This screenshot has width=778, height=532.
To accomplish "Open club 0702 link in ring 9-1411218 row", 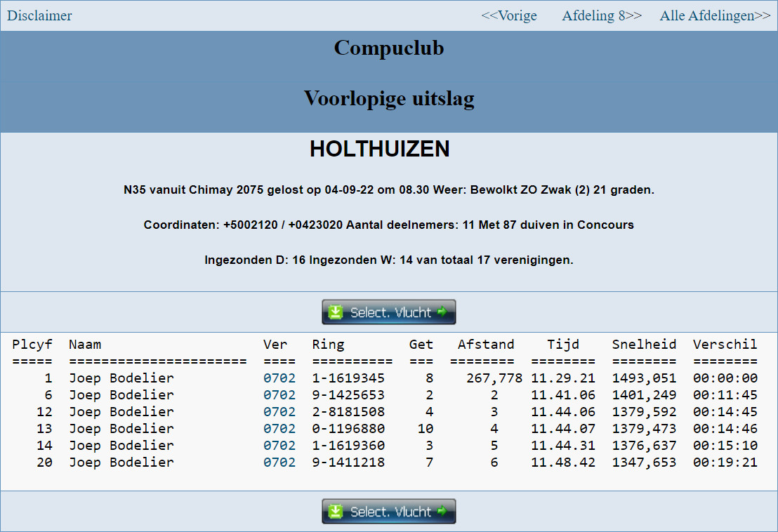I will point(279,463).
